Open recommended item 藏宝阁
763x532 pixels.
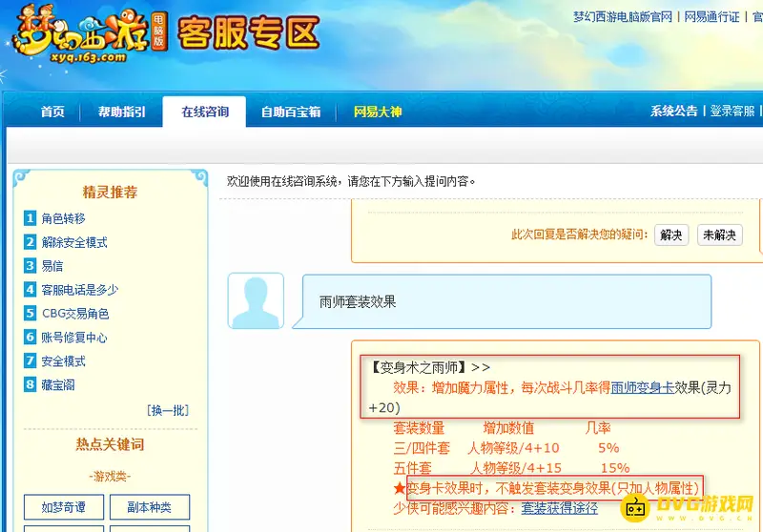tap(58, 385)
